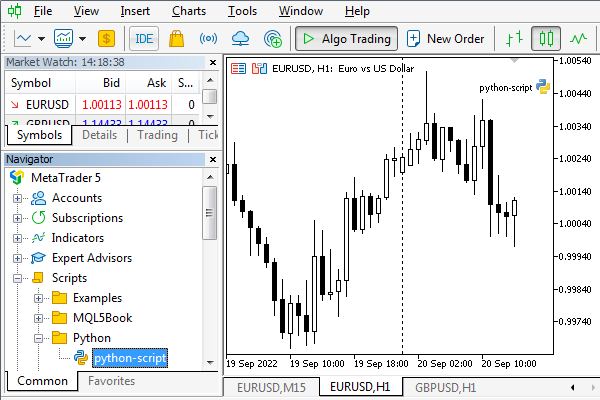Expand the Accounts tree node

click(17, 198)
